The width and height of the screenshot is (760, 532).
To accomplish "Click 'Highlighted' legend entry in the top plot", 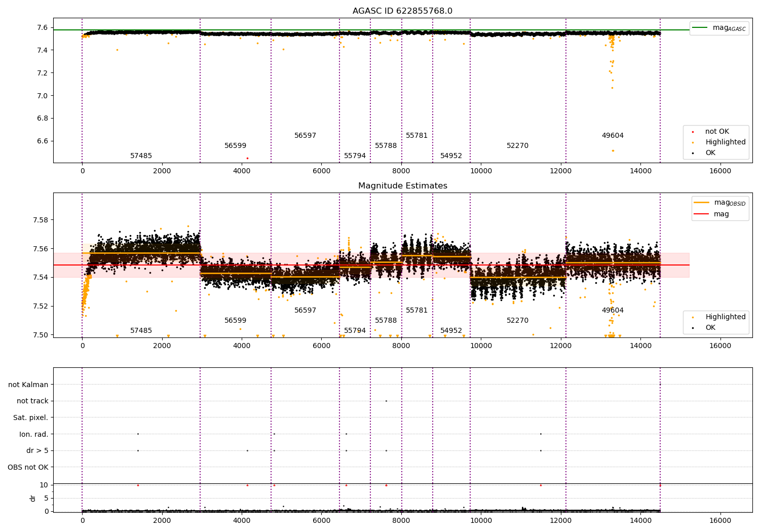I will [x=719, y=142].
